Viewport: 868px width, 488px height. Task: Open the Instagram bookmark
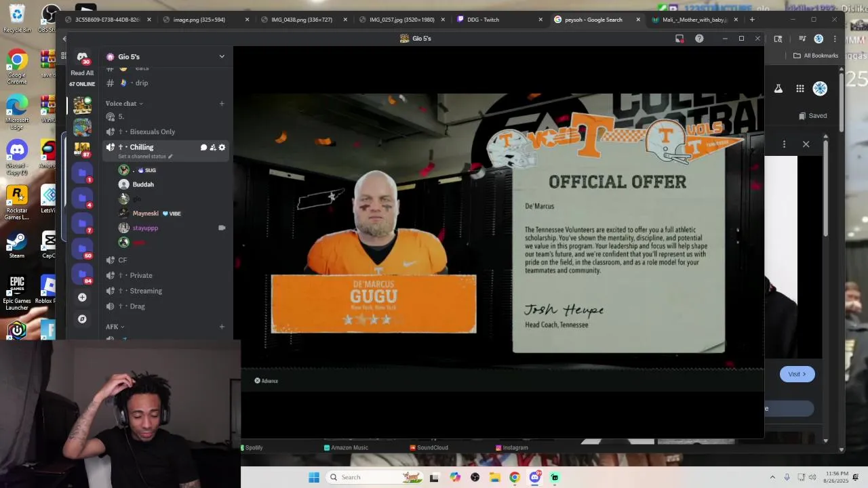point(512,447)
